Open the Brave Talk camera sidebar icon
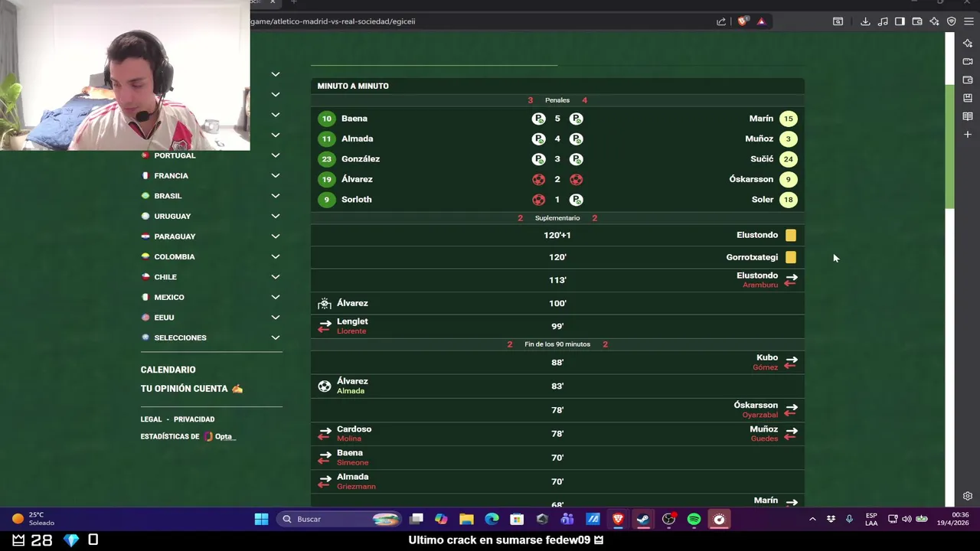Image resolution: width=980 pixels, height=551 pixels. pos(968,61)
